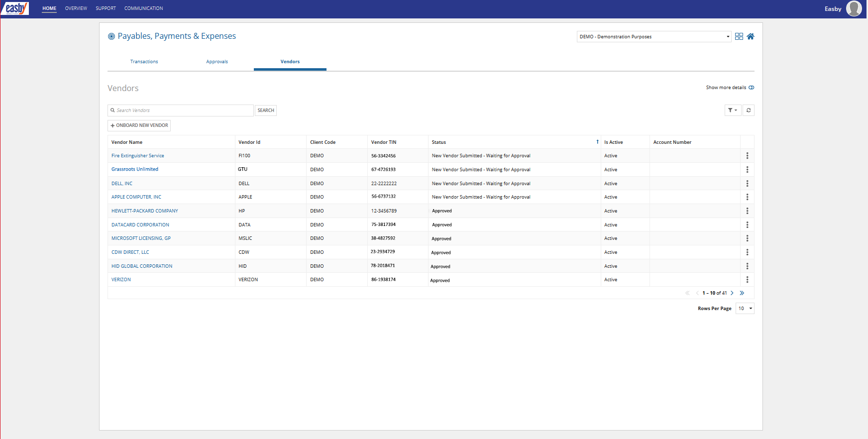The height and width of the screenshot is (439, 868).
Task: Click the Easby logo
Action: pos(15,8)
